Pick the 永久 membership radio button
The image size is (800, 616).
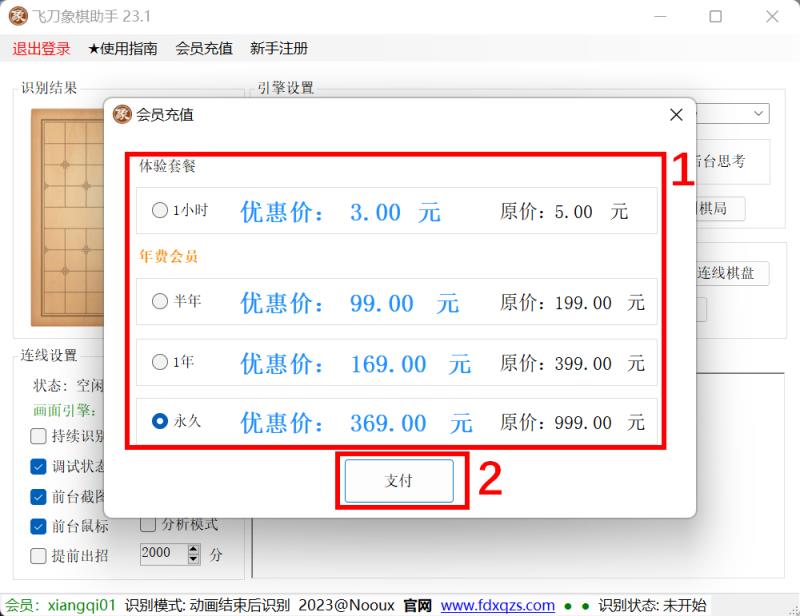[x=160, y=422]
